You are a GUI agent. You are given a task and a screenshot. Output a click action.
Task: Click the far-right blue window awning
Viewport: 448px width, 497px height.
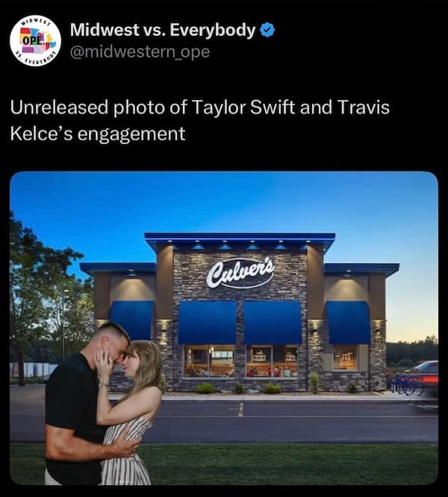pos(348,322)
